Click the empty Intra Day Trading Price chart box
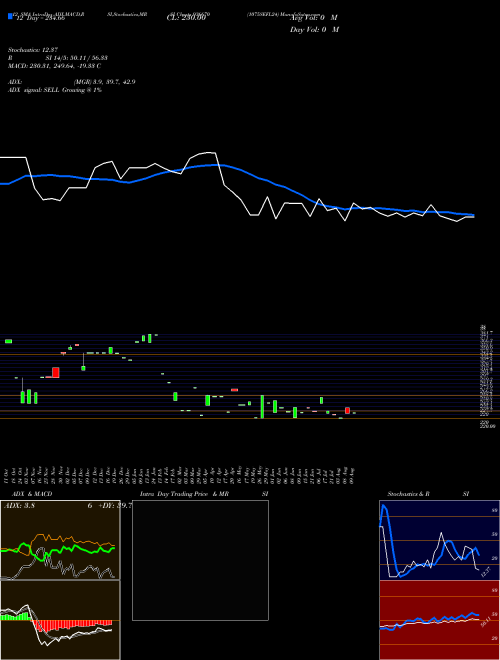This screenshot has height=660, width=500. [200, 560]
